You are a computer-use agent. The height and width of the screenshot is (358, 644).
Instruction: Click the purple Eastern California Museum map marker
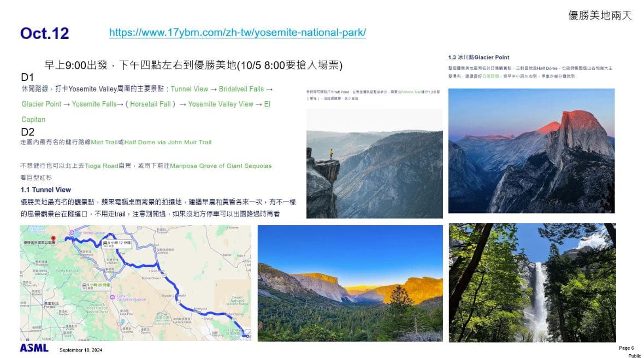pyautogui.click(x=112, y=297)
